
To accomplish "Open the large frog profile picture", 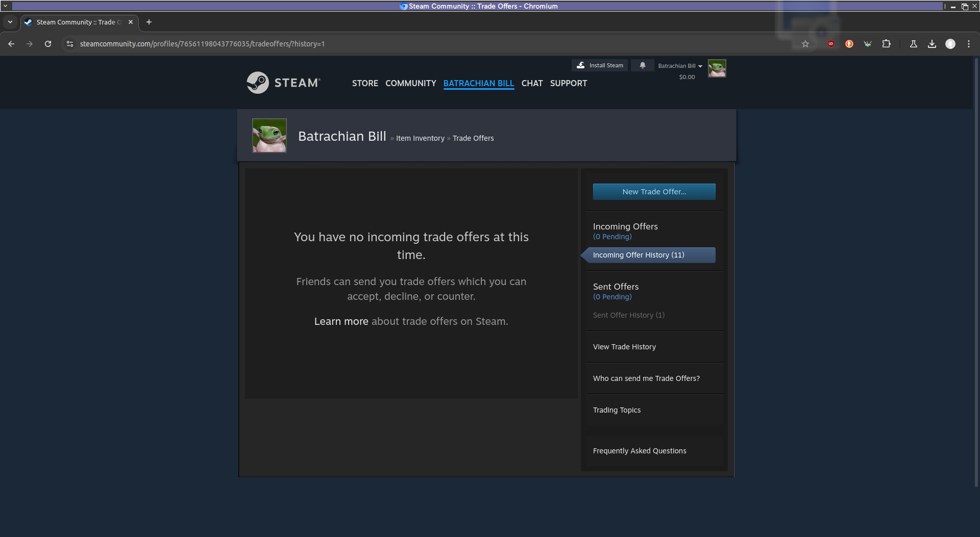I will tap(269, 136).
